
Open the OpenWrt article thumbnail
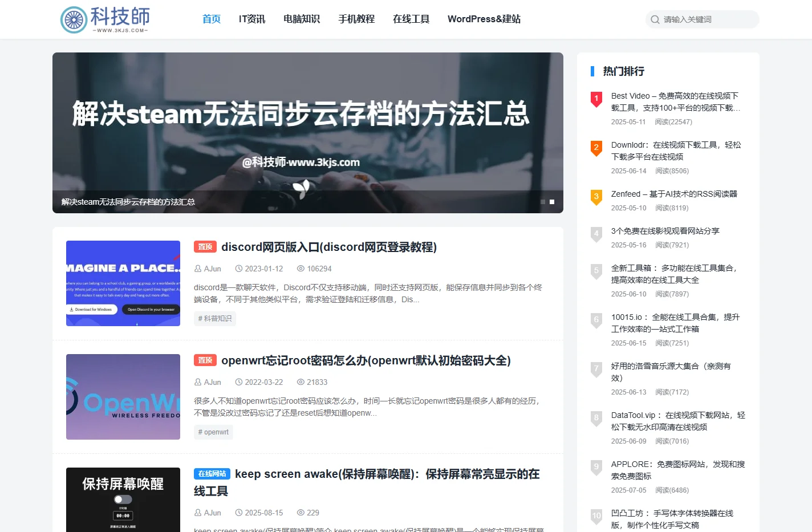[x=123, y=397]
